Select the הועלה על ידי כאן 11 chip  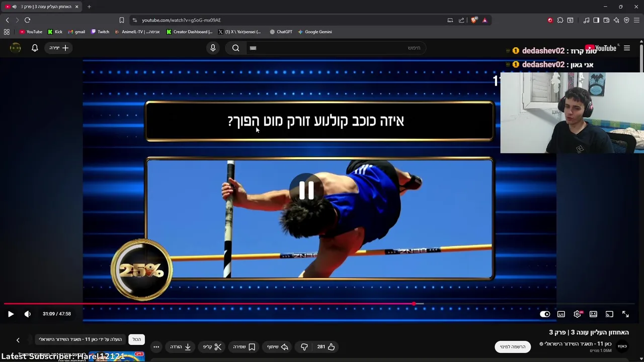tap(80, 339)
